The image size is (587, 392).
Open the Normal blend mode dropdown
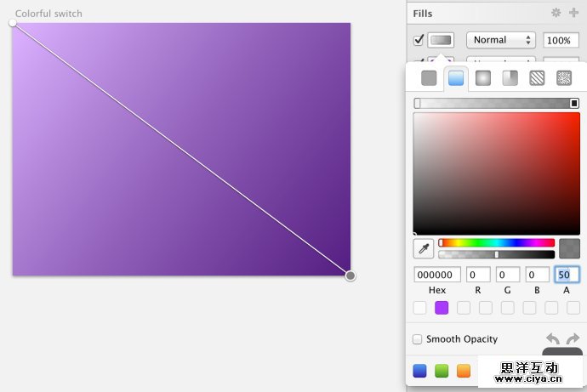[500, 40]
